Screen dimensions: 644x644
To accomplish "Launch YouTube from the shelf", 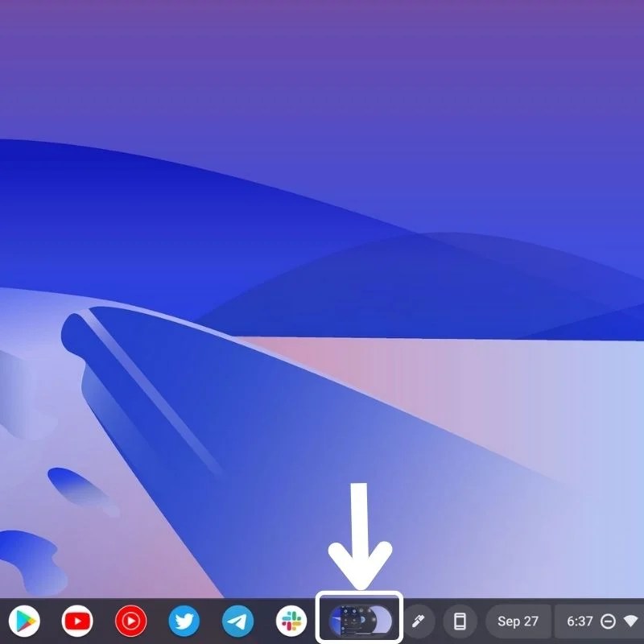I will 78,621.
